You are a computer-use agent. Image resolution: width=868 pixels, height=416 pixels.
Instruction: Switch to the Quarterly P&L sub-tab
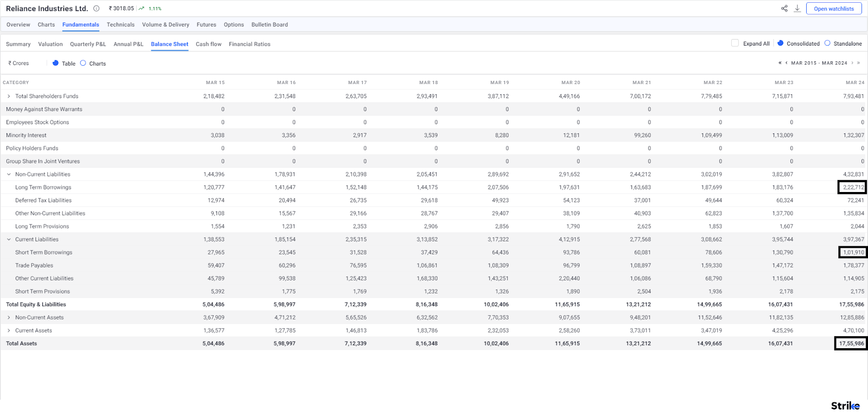click(x=88, y=44)
